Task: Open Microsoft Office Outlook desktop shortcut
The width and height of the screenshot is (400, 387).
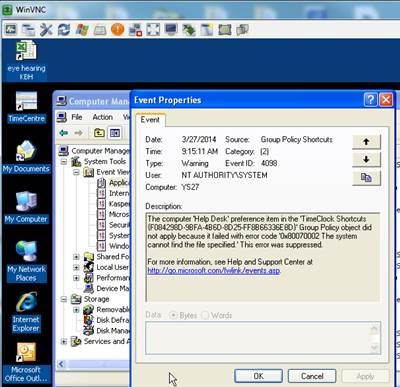Action: 26,363
